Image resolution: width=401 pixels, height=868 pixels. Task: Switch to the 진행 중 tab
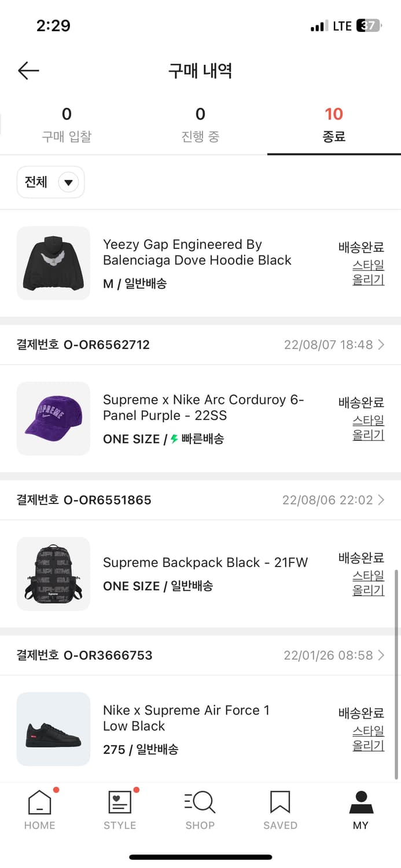click(x=200, y=124)
